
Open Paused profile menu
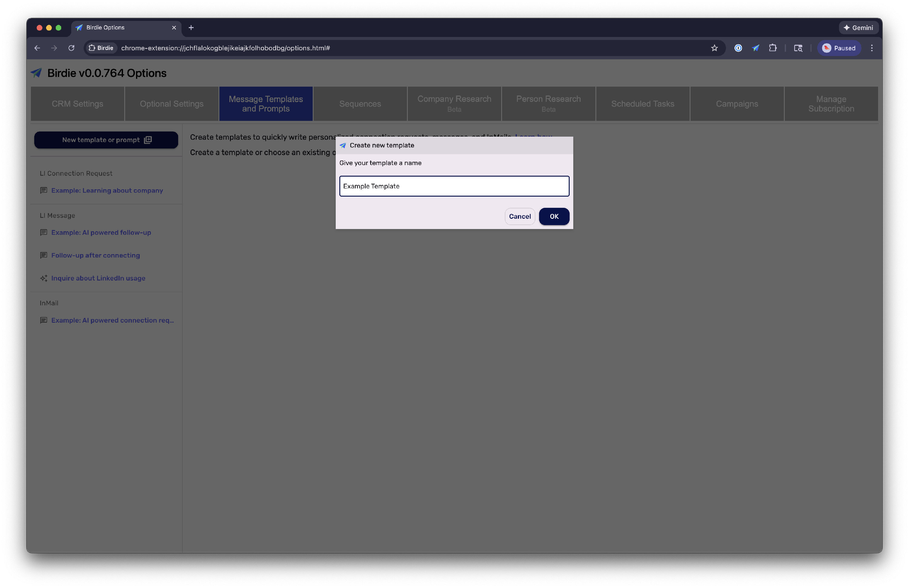pyautogui.click(x=839, y=48)
